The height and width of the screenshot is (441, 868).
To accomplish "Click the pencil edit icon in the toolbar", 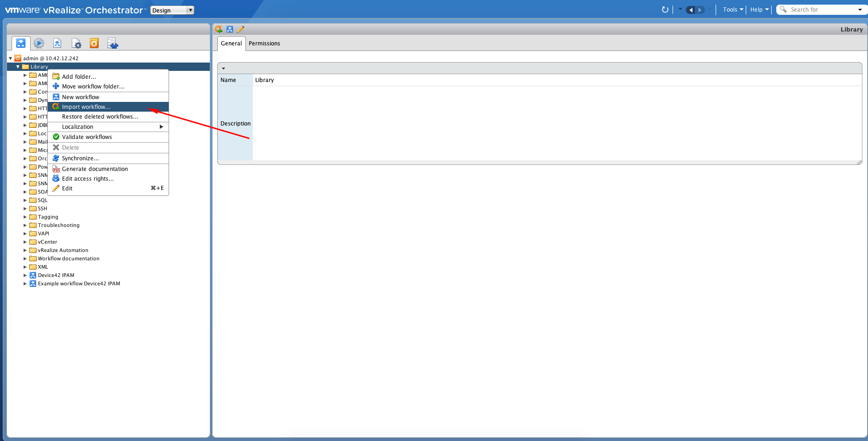I will point(240,29).
